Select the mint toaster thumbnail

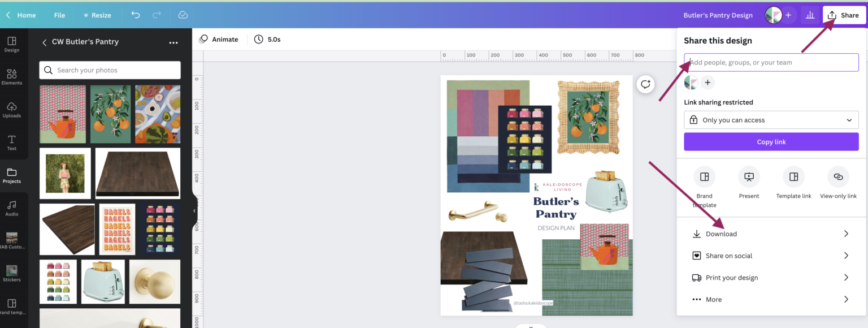(x=103, y=282)
